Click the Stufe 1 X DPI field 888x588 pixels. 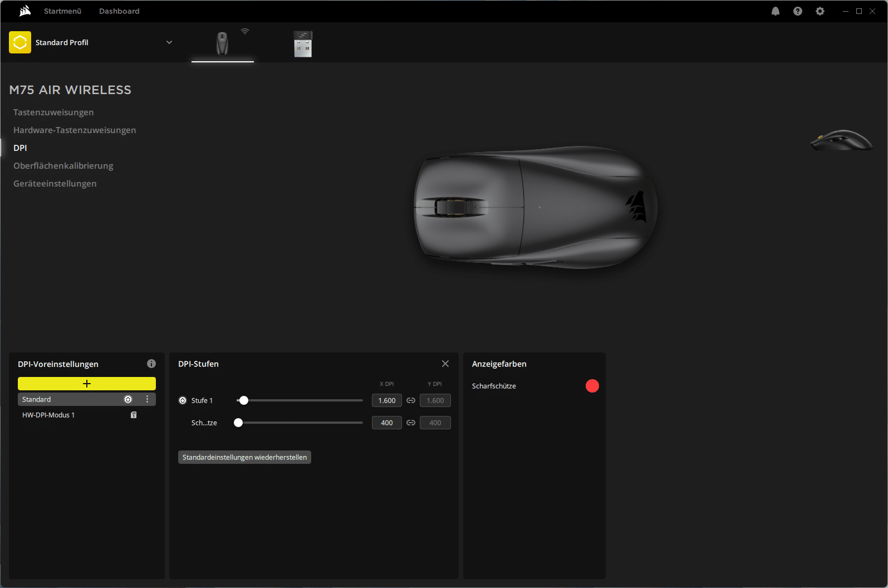pos(386,400)
